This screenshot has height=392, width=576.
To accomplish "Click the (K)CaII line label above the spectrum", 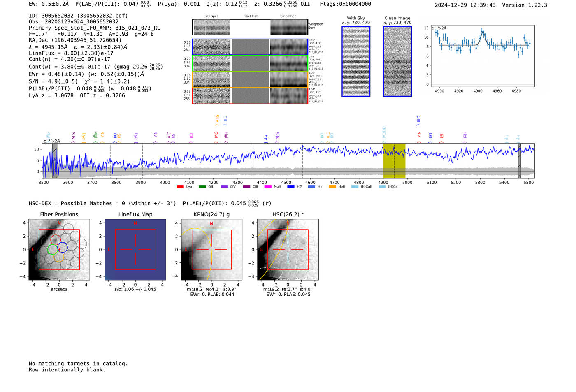I will [384, 134].
